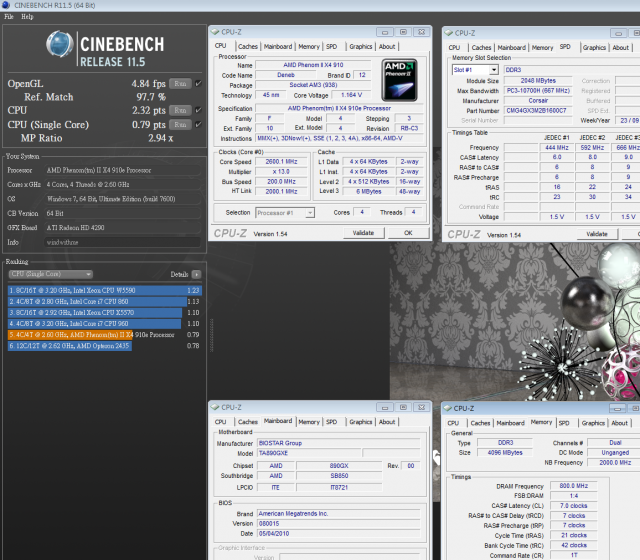Image resolution: width=640 pixels, height=560 pixels.
Task: Toggle the CPU test checkbox
Action: [198, 110]
